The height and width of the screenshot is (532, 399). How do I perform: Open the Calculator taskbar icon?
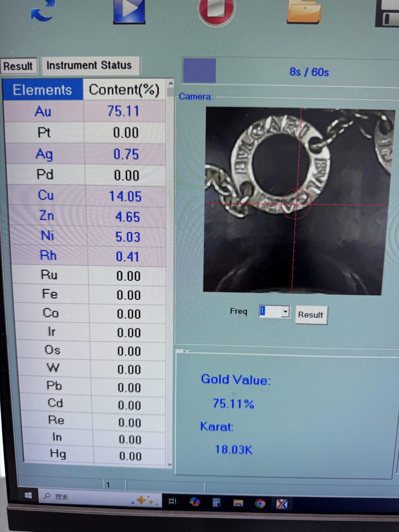[216, 502]
